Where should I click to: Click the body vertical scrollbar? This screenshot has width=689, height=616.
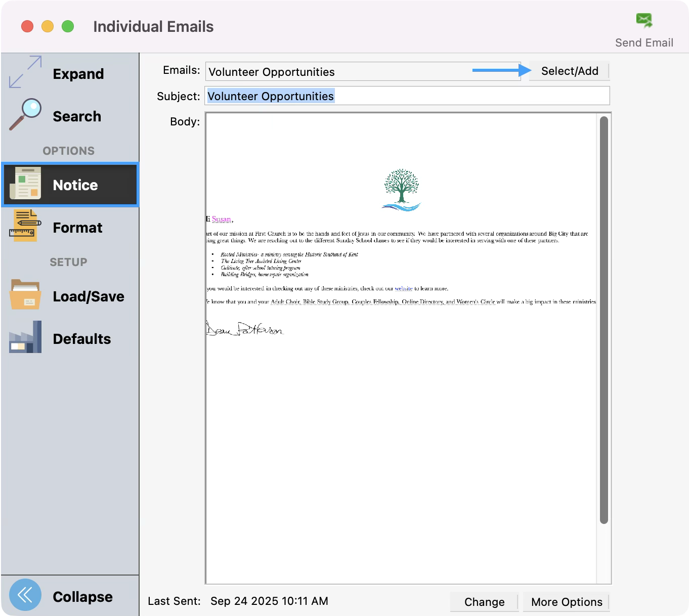(x=604, y=320)
